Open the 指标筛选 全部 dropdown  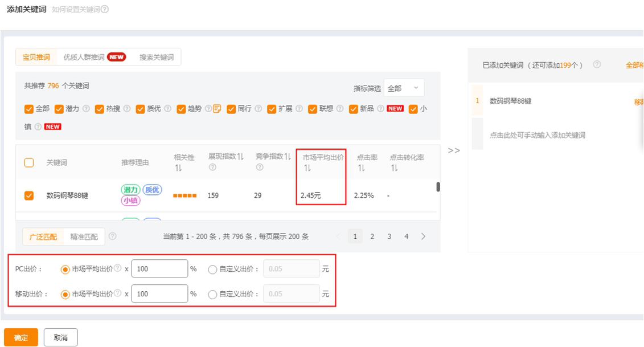(x=403, y=88)
